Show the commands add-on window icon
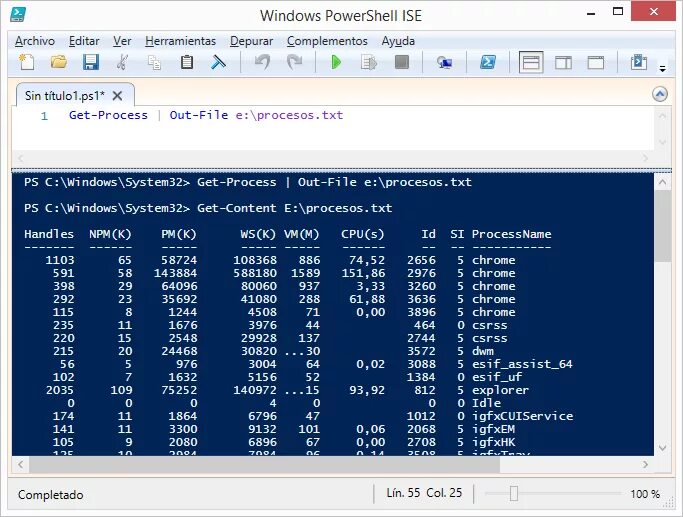The width and height of the screenshot is (683, 517). click(639, 62)
